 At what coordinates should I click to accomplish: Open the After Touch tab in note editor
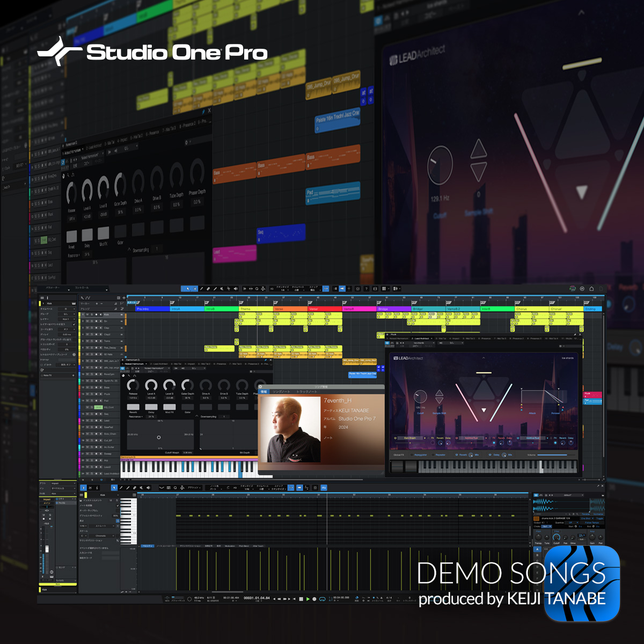click(x=258, y=546)
